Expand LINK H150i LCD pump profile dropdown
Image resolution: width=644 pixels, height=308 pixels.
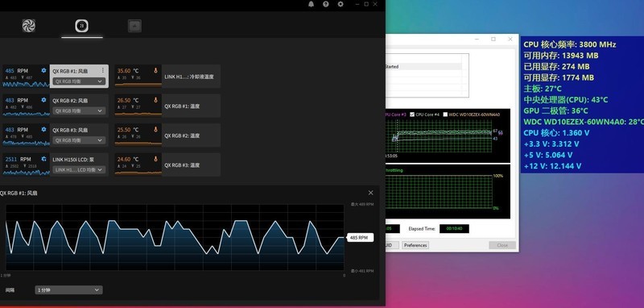click(x=79, y=169)
